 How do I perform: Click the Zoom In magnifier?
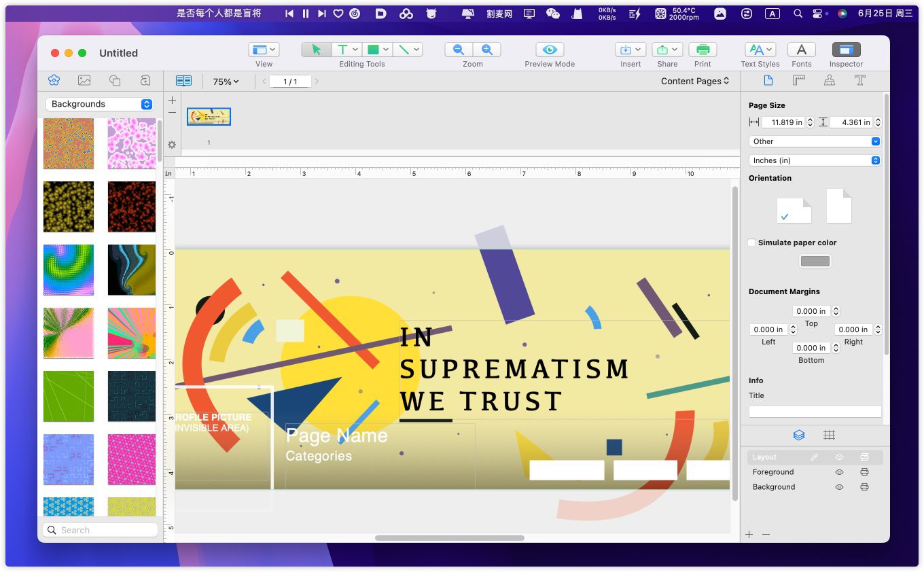tap(486, 50)
